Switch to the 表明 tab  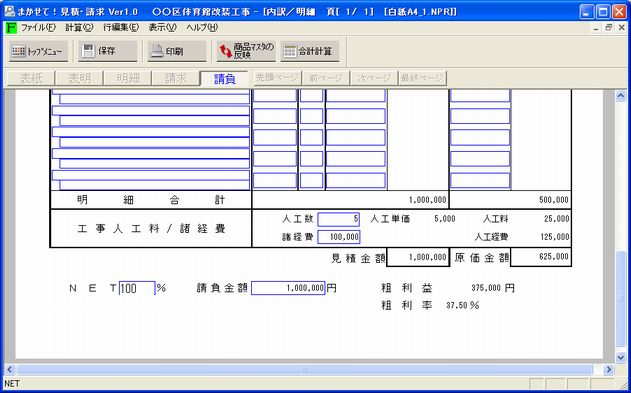pos(79,78)
